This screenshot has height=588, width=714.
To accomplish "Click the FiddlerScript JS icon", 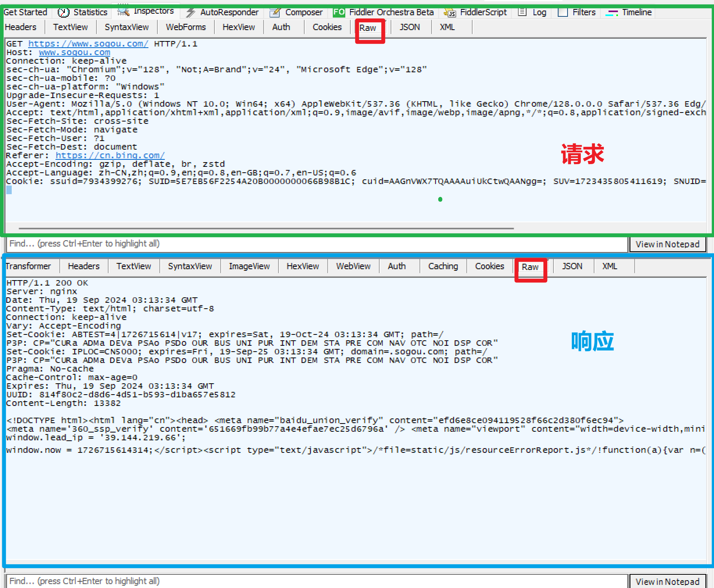I will [450, 13].
